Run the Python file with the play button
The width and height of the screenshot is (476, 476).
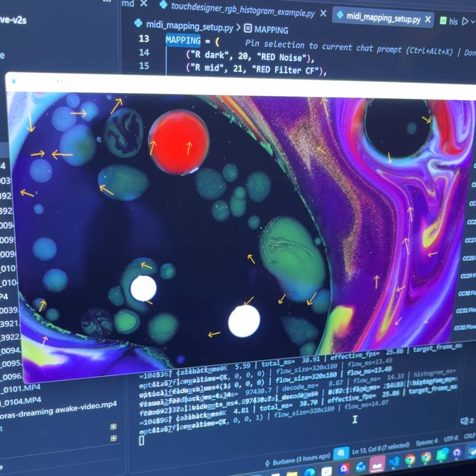pyautogui.click(x=465, y=21)
